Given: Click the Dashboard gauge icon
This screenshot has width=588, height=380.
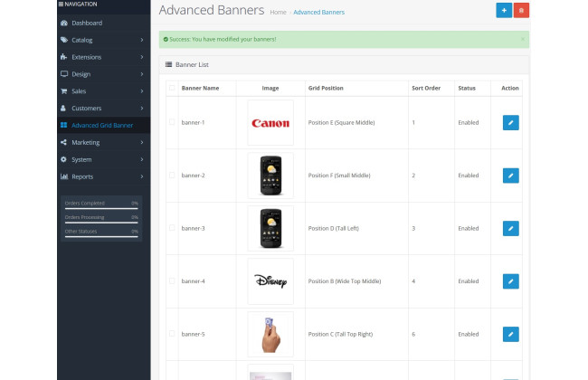Looking at the screenshot, I should pos(64,23).
